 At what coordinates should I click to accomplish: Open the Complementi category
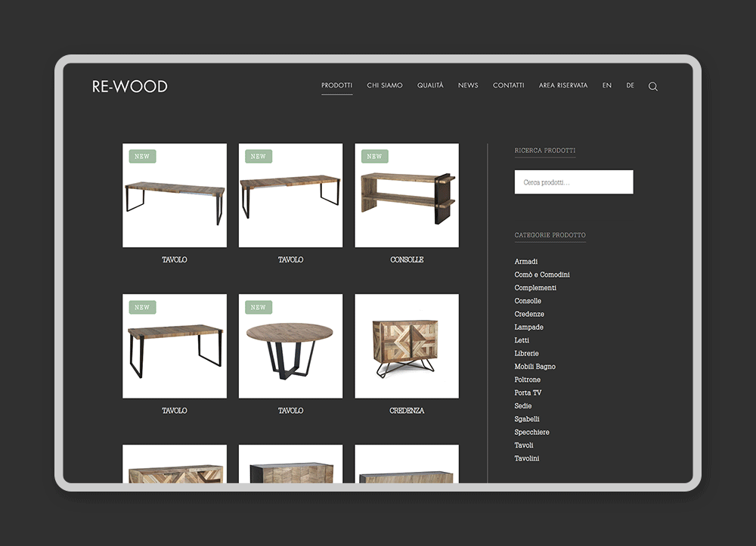pos(535,287)
